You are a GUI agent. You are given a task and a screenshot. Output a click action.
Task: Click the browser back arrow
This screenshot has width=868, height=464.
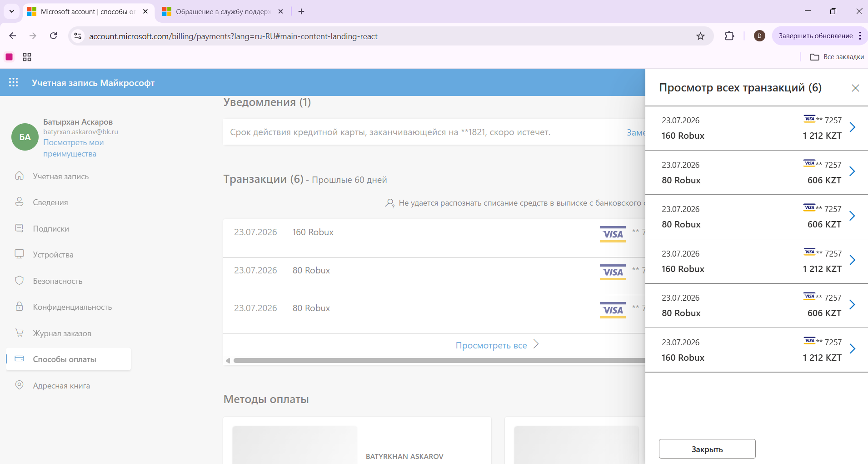[x=13, y=36]
